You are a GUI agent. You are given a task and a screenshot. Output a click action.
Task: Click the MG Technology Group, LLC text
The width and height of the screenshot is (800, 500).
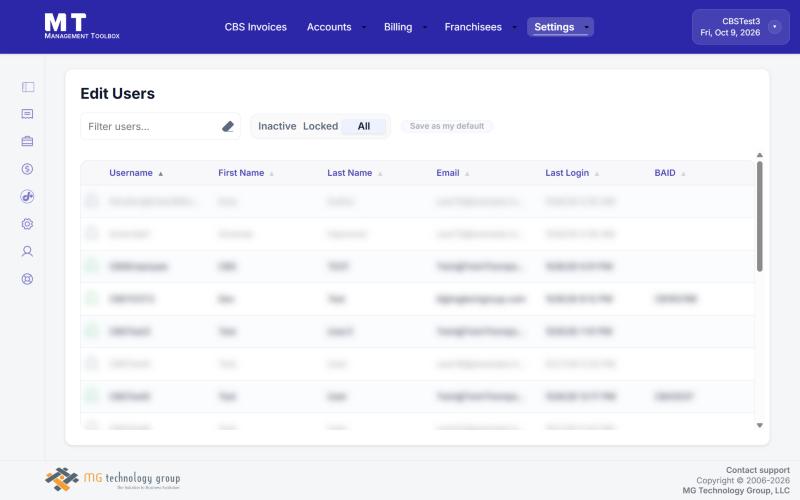pos(736,490)
